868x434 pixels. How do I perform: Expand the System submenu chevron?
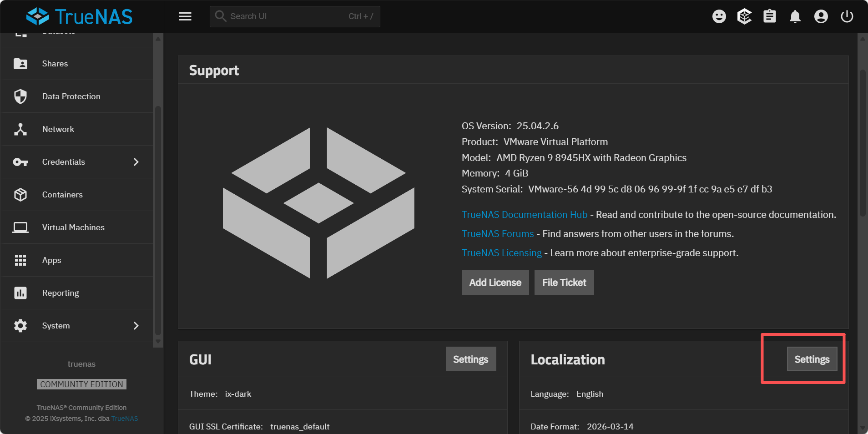click(x=136, y=326)
